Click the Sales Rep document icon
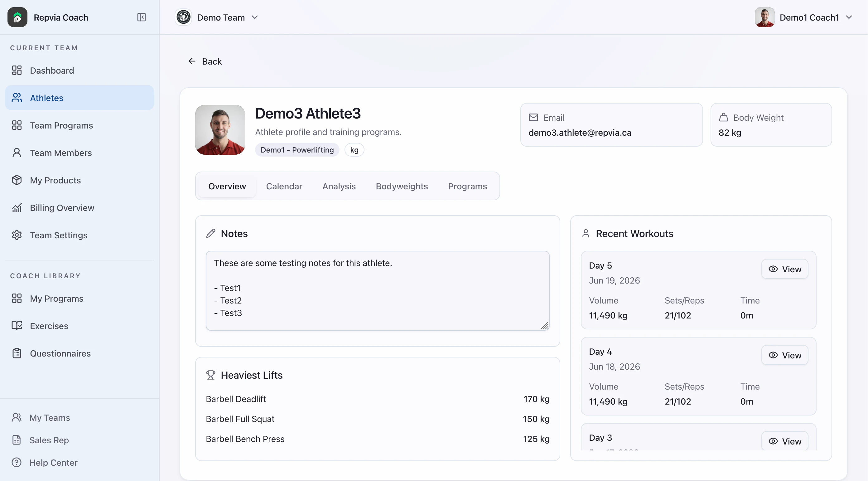The image size is (868, 481). coord(17,440)
